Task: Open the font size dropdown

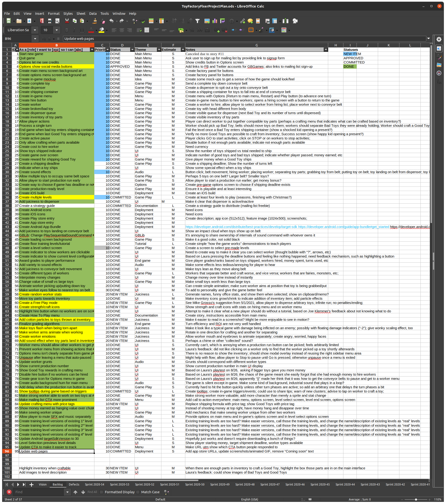Action: pos(57,30)
